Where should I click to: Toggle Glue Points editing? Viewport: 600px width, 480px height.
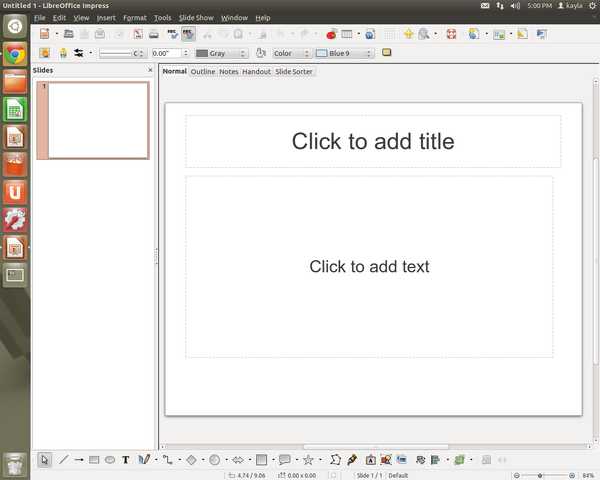(352, 459)
